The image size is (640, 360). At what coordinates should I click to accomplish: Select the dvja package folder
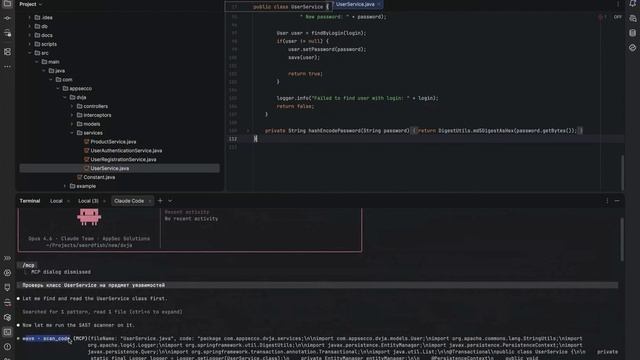point(78,98)
